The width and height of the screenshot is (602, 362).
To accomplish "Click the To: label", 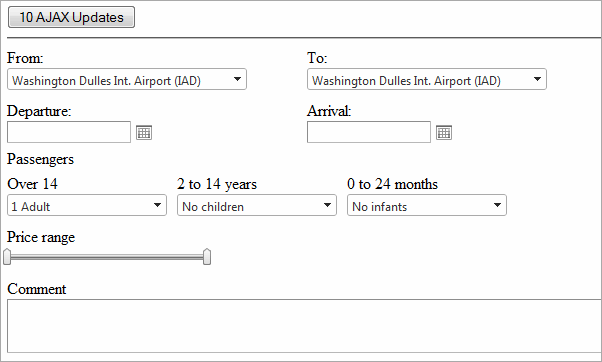I will tap(317, 58).
